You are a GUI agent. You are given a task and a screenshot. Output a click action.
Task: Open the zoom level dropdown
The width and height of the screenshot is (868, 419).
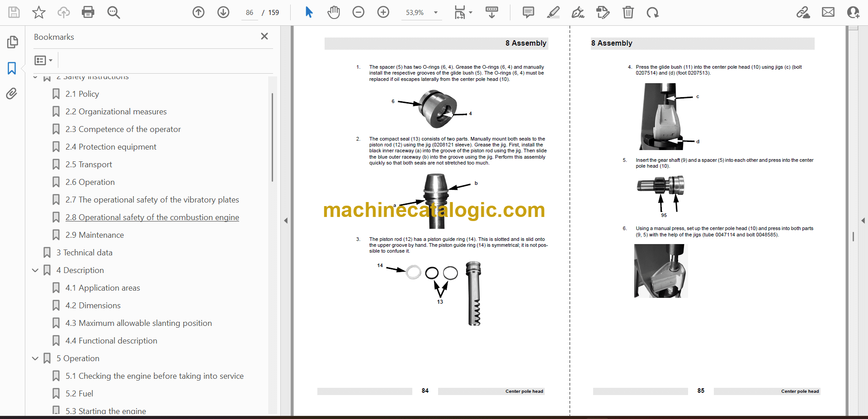tap(436, 13)
